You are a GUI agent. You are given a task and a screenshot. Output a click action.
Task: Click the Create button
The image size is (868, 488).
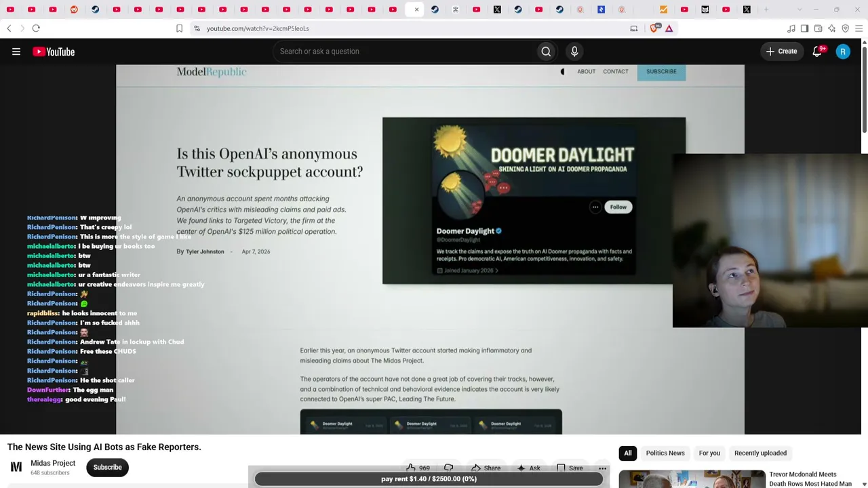(782, 52)
